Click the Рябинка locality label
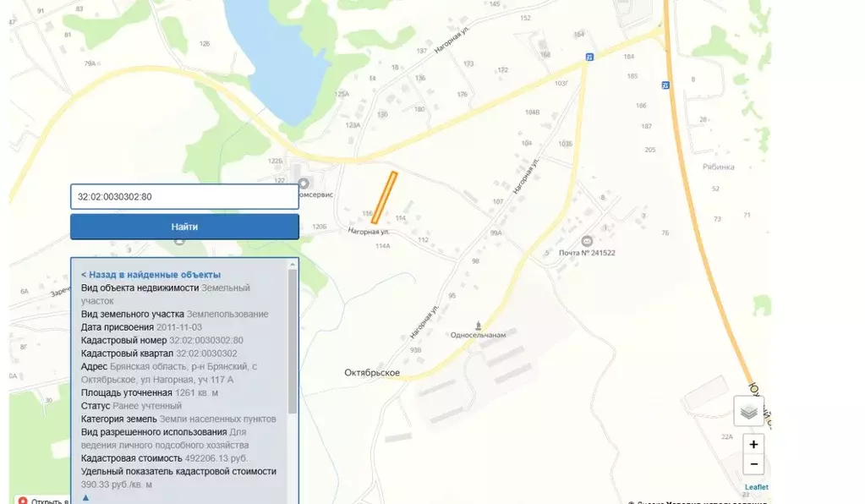Image resolution: width=865 pixels, height=504 pixels. click(x=718, y=167)
